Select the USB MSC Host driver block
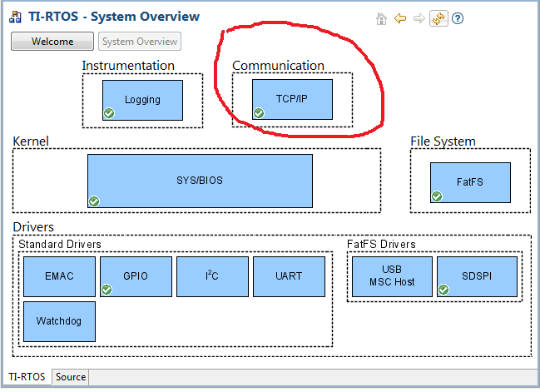 click(x=392, y=276)
